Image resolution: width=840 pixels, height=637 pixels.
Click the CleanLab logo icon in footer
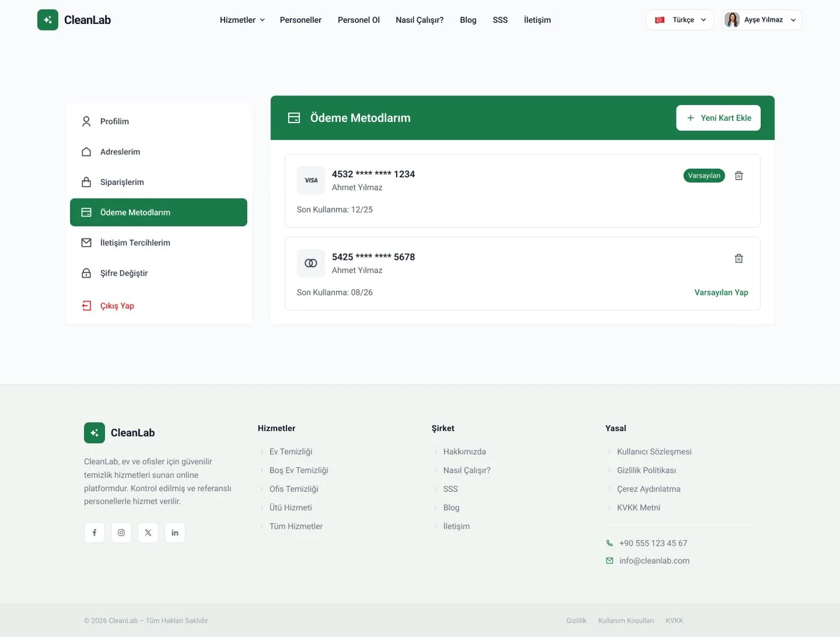pos(94,433)
